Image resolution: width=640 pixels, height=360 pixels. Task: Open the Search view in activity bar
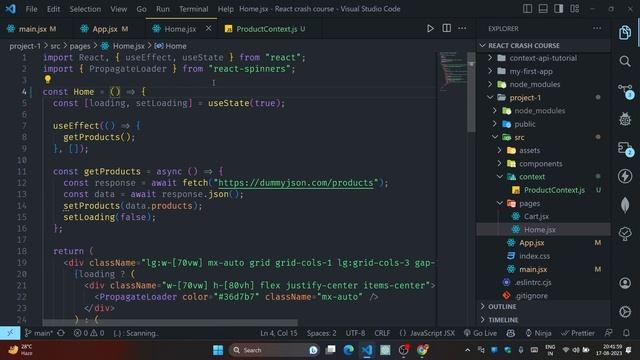click(x=625, y=62)
